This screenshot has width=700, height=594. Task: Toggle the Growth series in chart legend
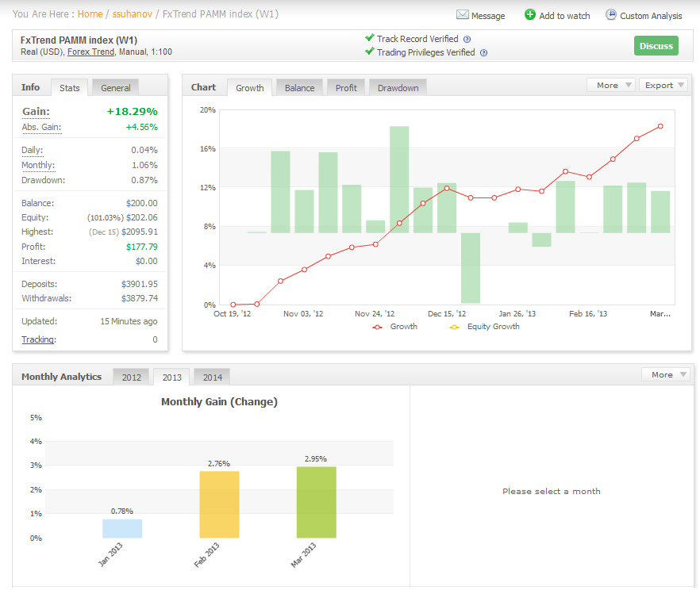pyautogui.click(x=394, y=327)
